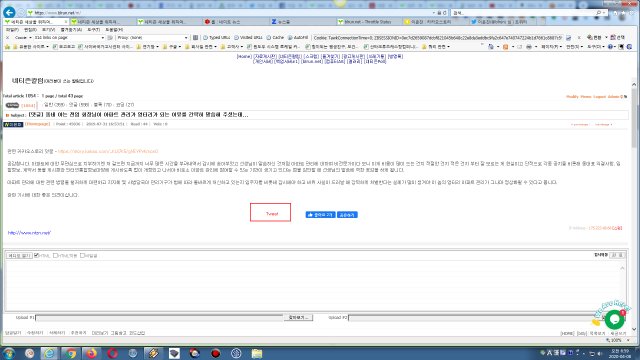This screenshot has width=640, height=360.
Task: Click the orange RSS feeds icon
Action: click(506, 47)
